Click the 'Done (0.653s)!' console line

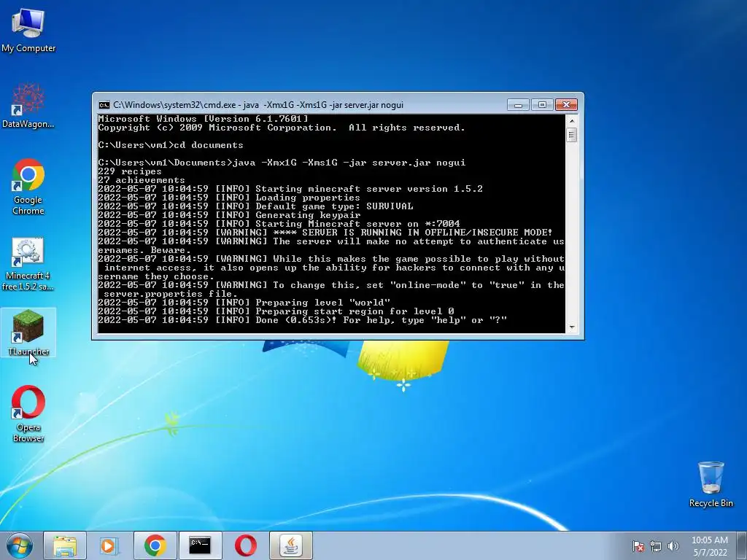click(x=302, y=320)
